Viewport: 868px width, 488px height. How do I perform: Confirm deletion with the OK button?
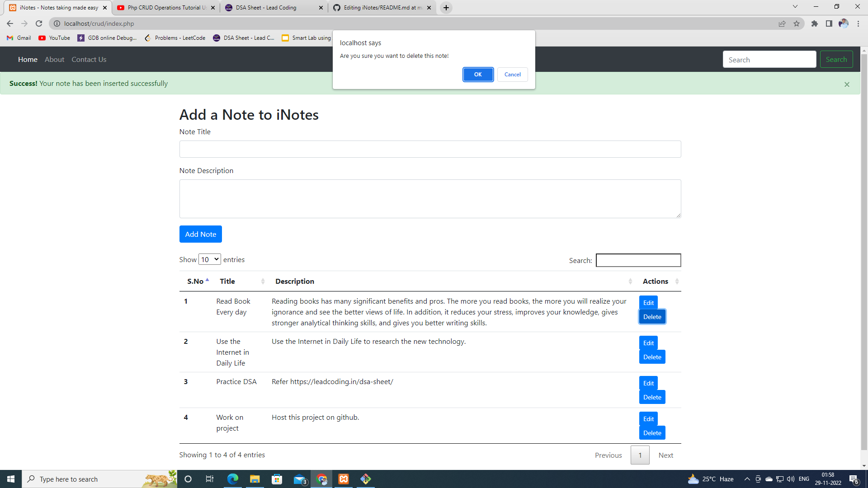pos(478,75)
